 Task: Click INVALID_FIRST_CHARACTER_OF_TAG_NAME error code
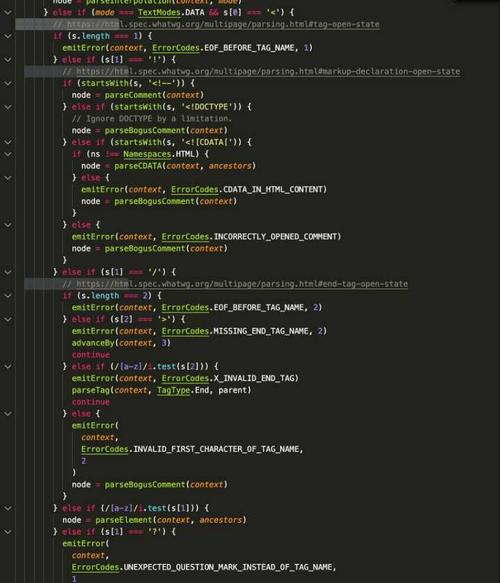(216, 450)
